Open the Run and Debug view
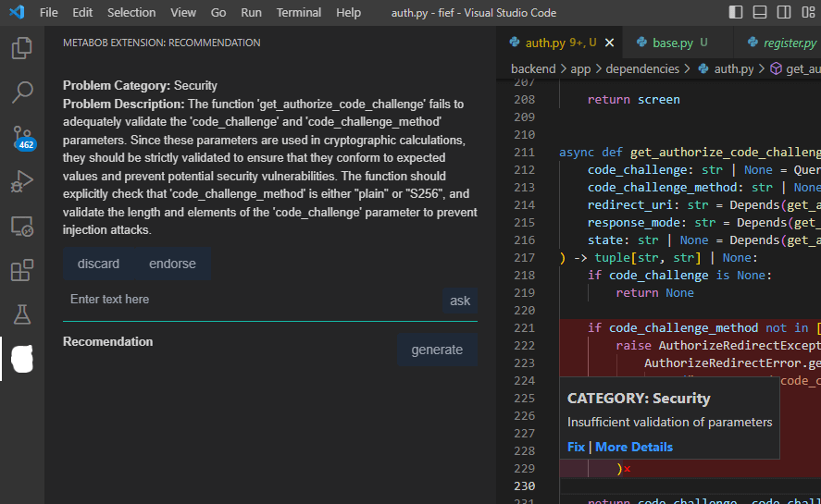This screenshot has width=821, height=504. click(x=22, y=181)
